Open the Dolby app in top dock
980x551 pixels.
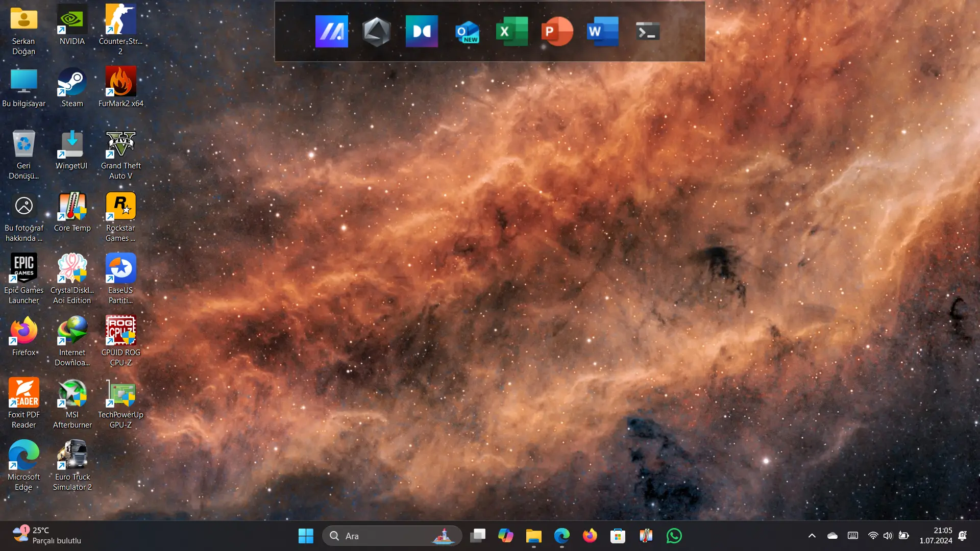(422, 32)
